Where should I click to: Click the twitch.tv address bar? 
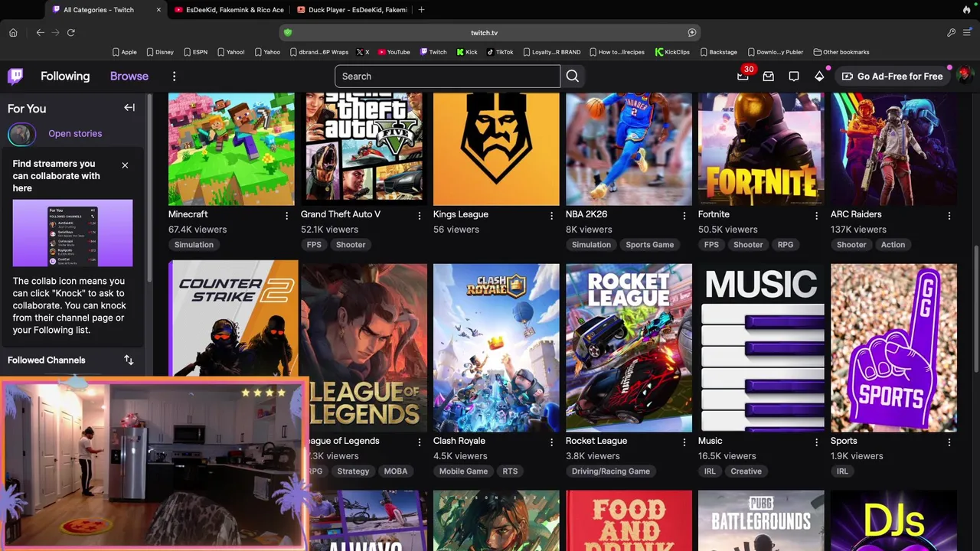pyautogui.click(x=490, y=33)
